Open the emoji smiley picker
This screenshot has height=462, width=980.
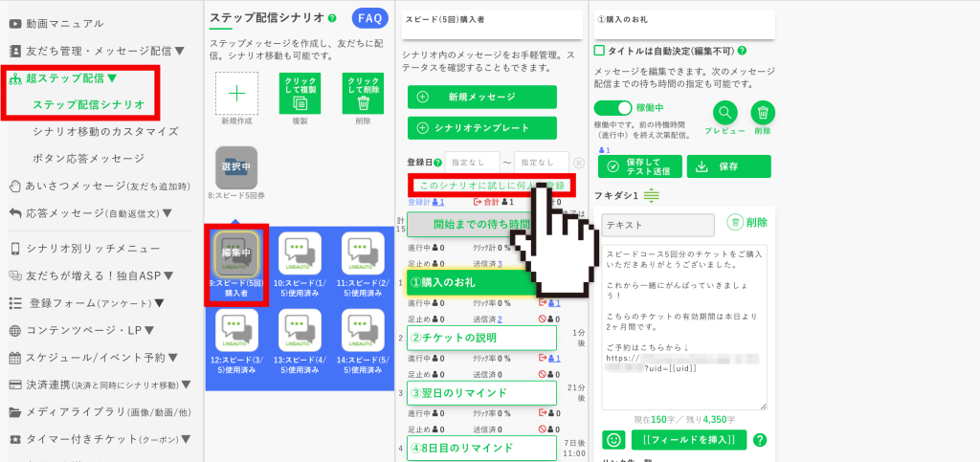click(x=613, y=440)
